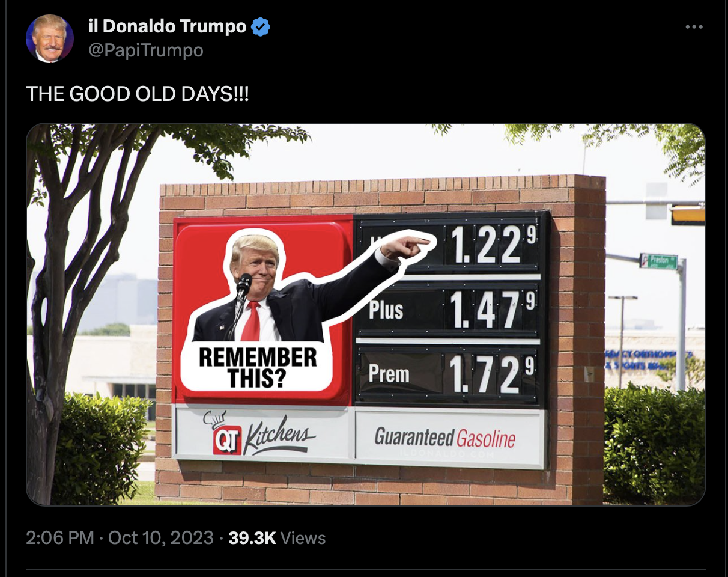Click the "il Donaldo Trumpo" display name
The image size is (728, 577).
click(x=167, y=26)
